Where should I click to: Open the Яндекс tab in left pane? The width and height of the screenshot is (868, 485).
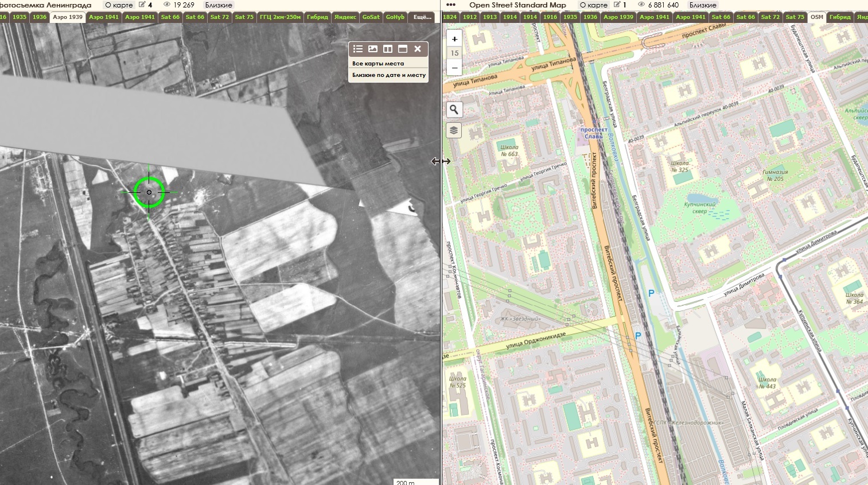[x=345, y=17]
